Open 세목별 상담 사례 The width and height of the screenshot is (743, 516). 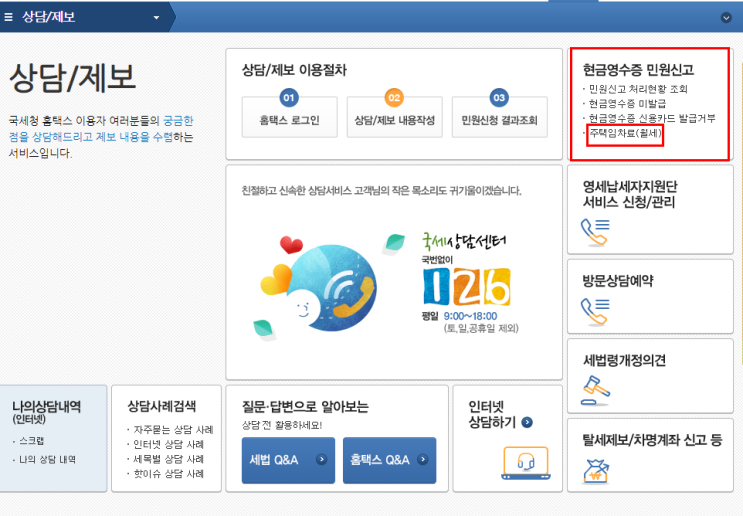coord(168,459)
